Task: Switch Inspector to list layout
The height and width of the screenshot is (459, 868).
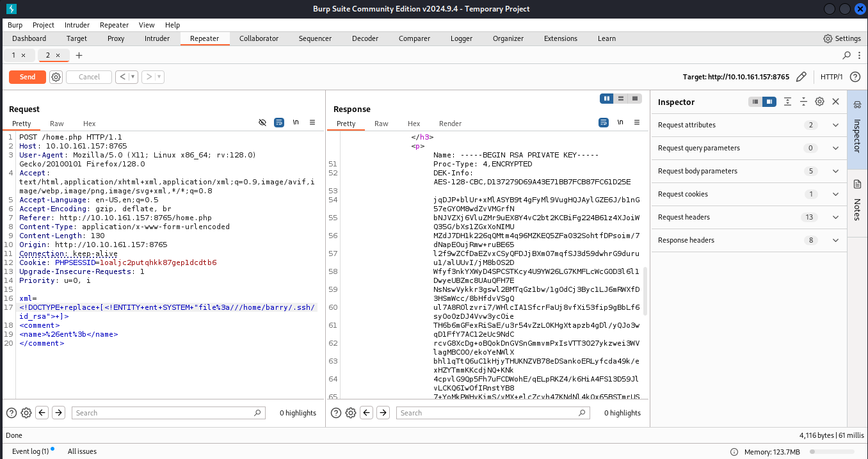Action: 756,102
